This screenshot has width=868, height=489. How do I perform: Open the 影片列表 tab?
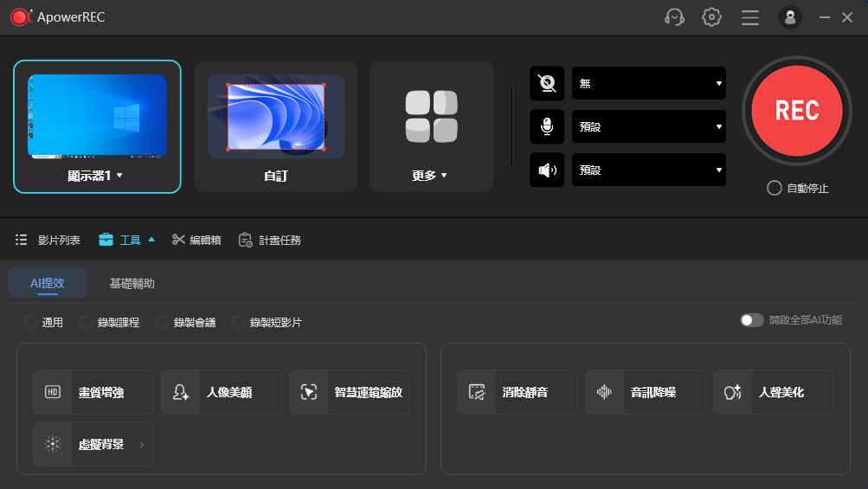[x=48, y=240]
